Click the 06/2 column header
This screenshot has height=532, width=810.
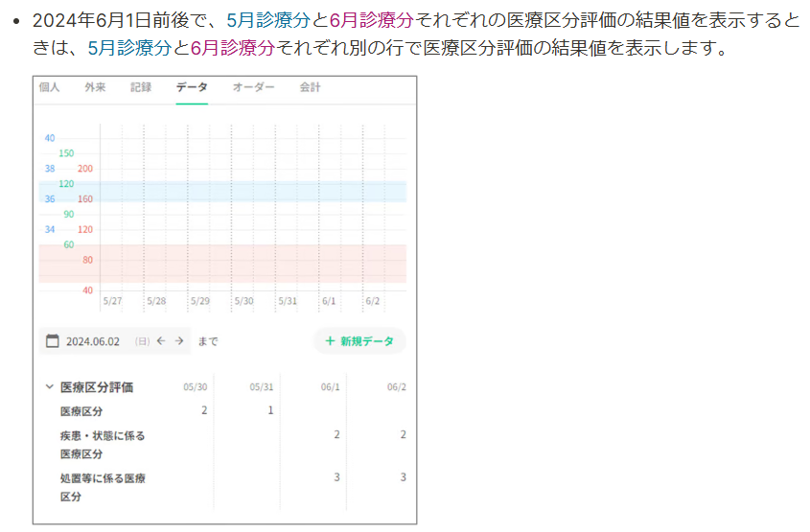397,387
